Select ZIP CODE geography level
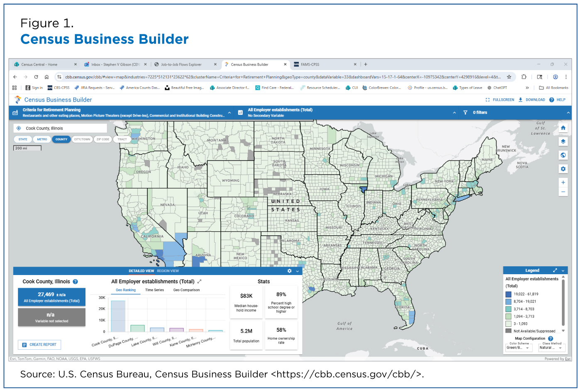 [103, 139]
